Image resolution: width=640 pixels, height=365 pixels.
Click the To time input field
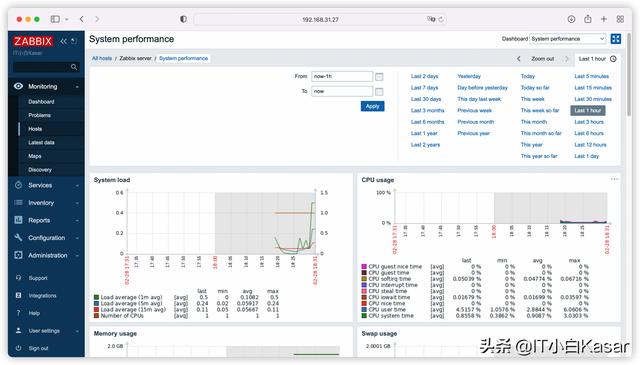[342, 91]
